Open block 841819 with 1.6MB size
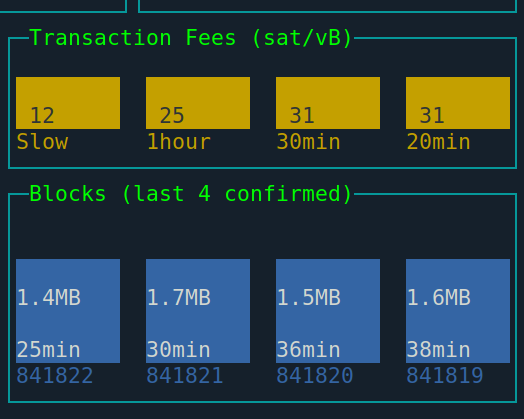Image resolution: width=524 pixels, height=419 pixels. 458,311
